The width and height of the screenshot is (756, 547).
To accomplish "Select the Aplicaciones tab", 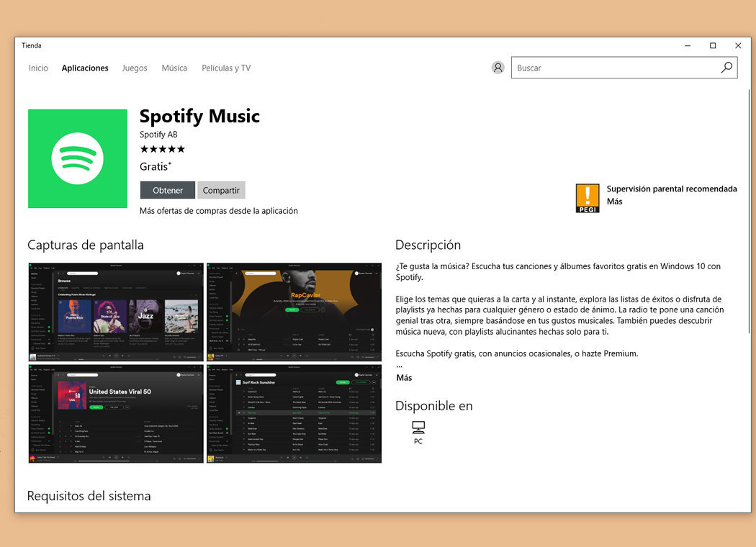I will click(x=84, y=68).
